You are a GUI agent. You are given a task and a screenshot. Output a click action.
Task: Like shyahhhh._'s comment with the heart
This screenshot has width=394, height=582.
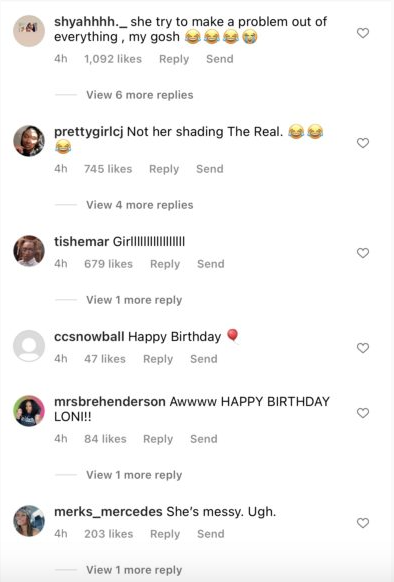(363, 33)
